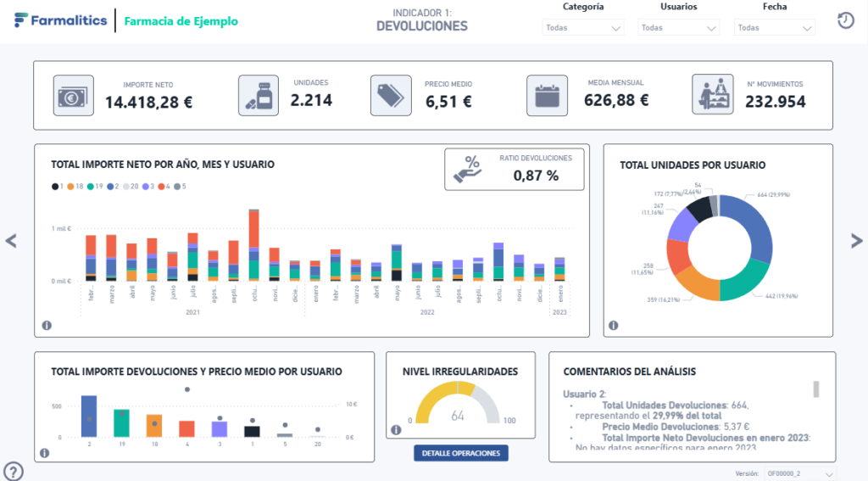Select user 18 orange legend swatch

(70, 186)
